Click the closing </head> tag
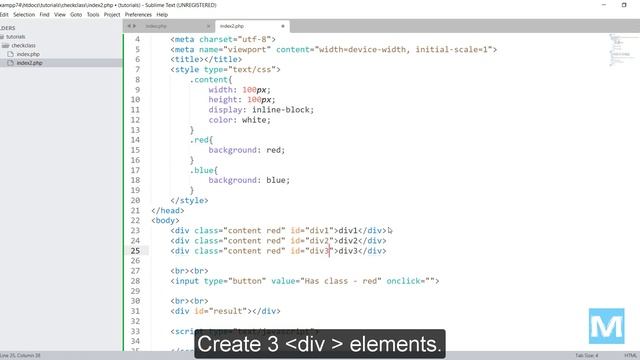Viewport: 640px width, 360px height. click(167, 211)
